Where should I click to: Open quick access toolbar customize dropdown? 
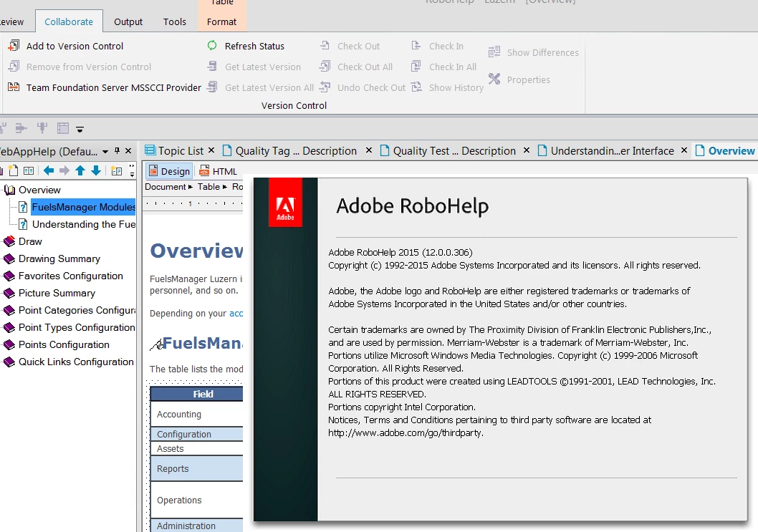pyautogui.click(x=80, y=129)
